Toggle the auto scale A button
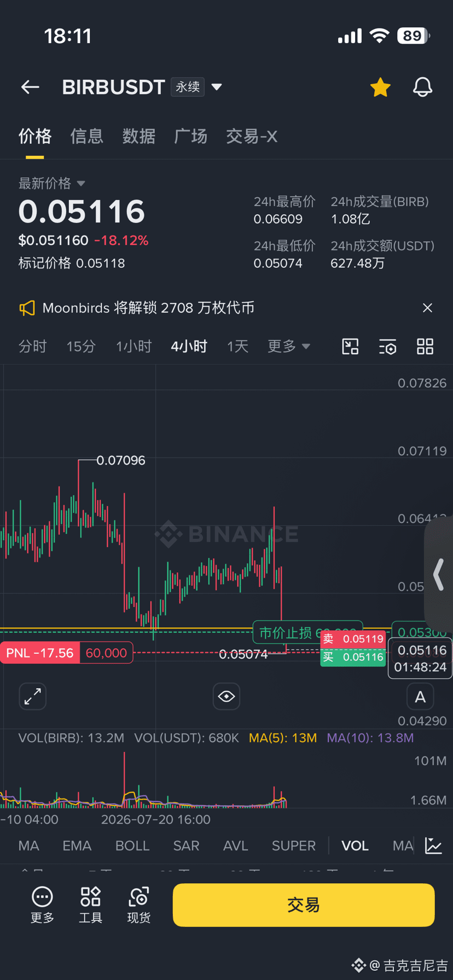This screenshot has width=453, height=980. tap(420, 697)
